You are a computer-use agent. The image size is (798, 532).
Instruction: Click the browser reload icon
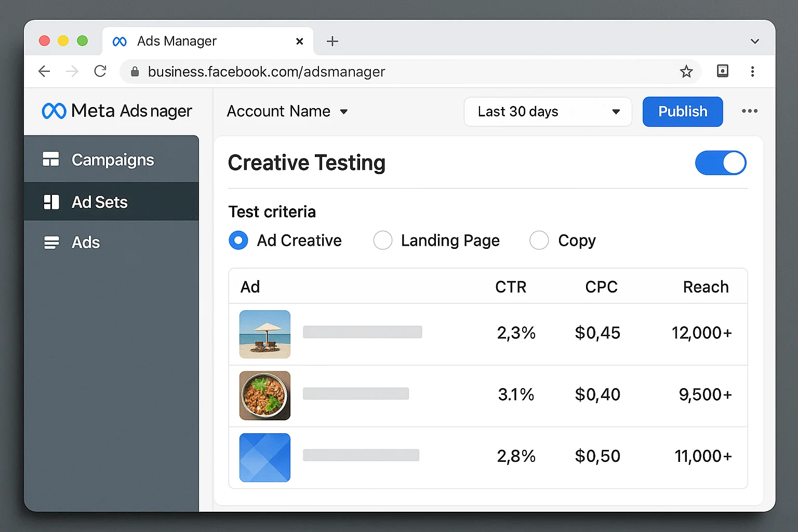[x=100, y=71]
